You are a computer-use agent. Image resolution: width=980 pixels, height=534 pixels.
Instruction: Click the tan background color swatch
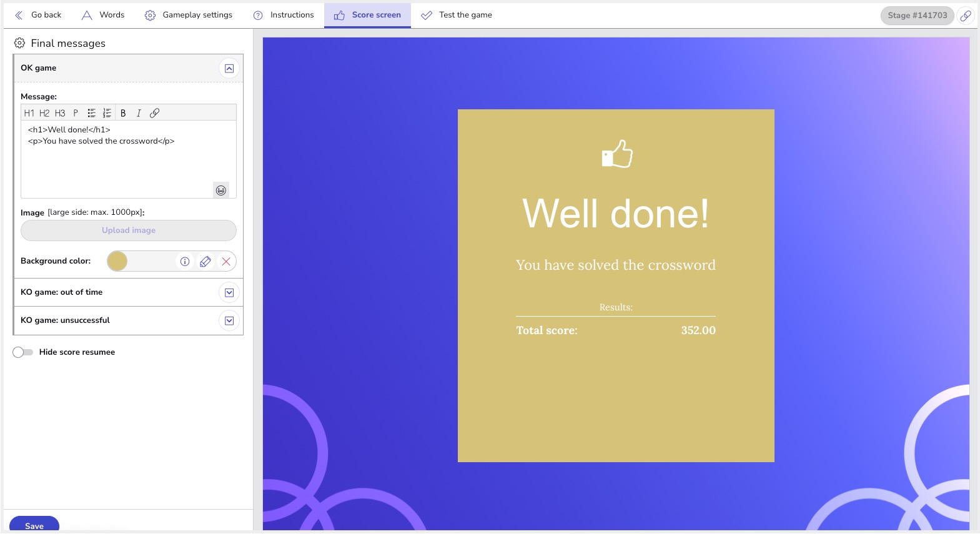point(117,262)
